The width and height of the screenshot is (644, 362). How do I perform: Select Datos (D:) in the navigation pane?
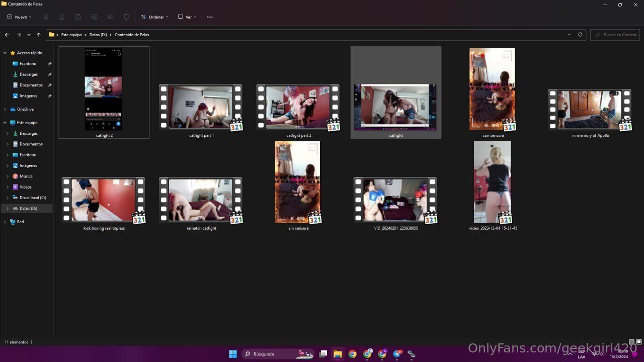[28, 208]
